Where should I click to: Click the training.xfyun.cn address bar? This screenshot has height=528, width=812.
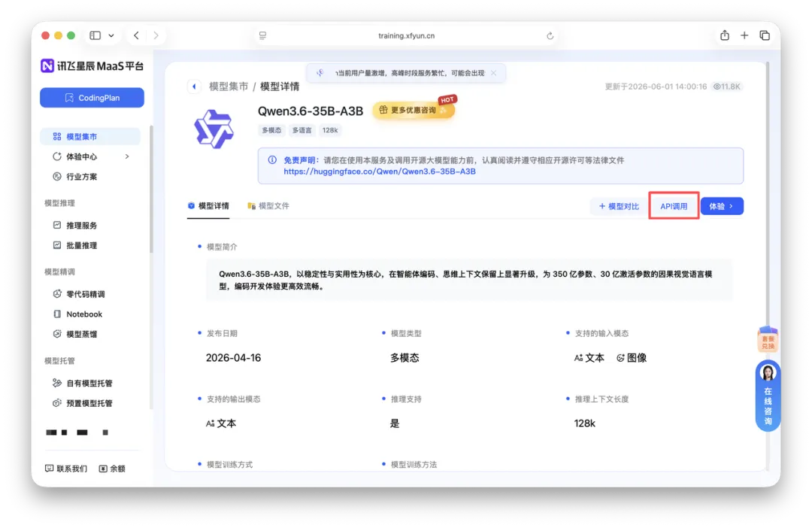(407, 36)
